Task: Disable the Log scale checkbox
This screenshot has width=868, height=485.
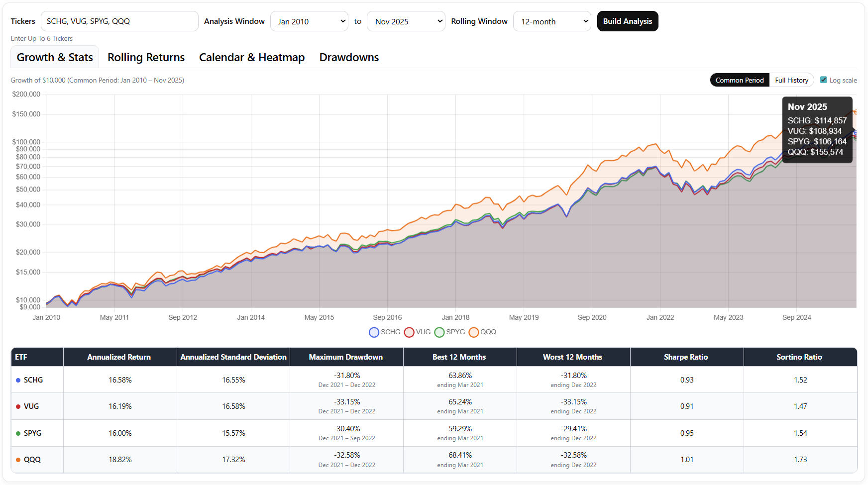Action: pyautogui.click(x=824, y=80)
